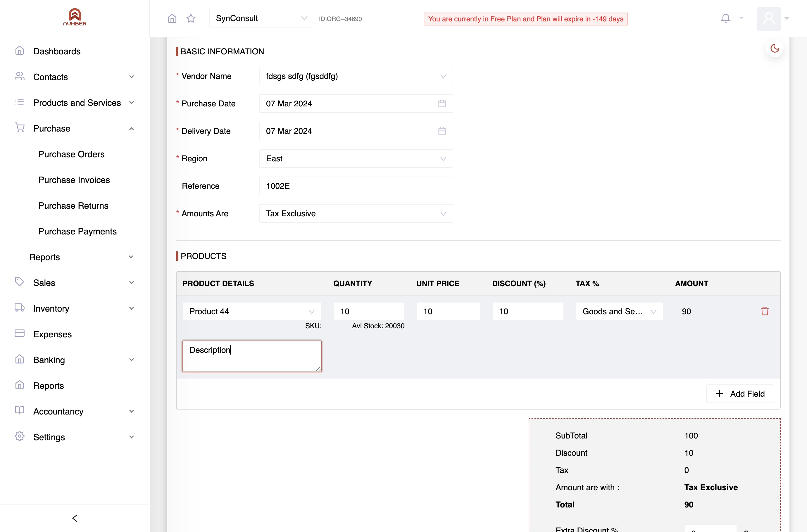
Task: Open the Amounts Are dropdown
Action: click(356, 213)
